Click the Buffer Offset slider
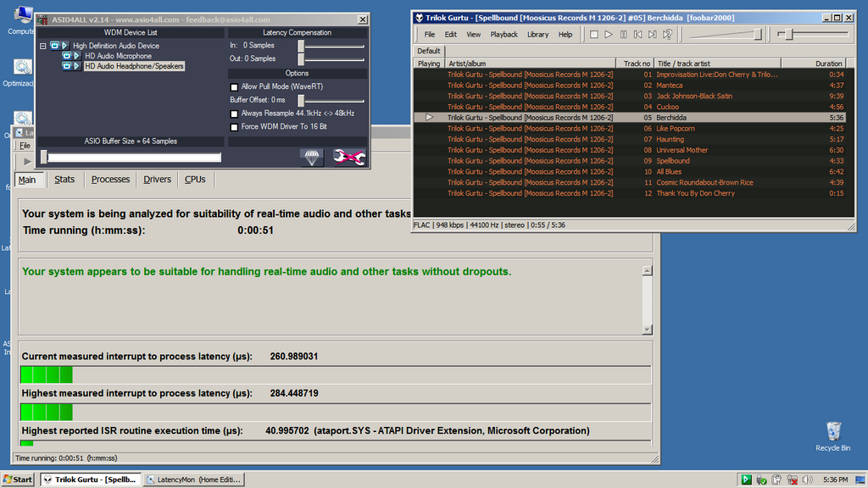Viewport: 868px width, 488px height. point(331,101)
